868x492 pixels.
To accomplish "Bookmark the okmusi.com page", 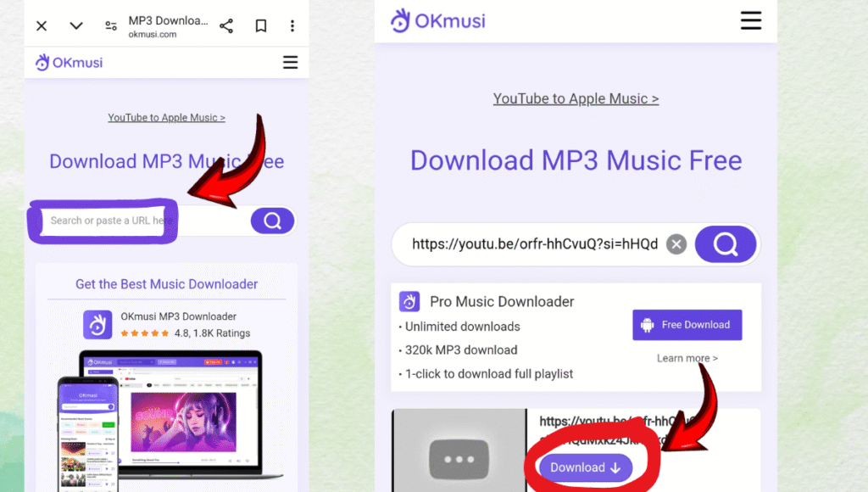I will [x=261, y=26].
